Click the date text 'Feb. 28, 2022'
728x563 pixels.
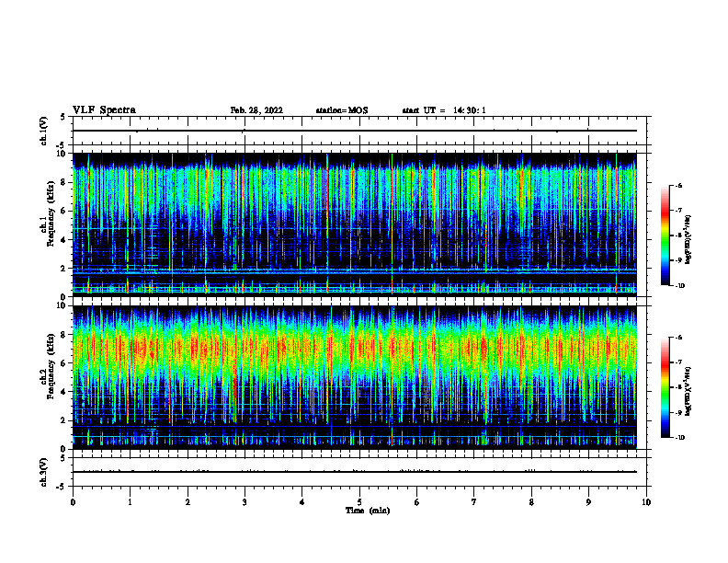pos(256,110)
